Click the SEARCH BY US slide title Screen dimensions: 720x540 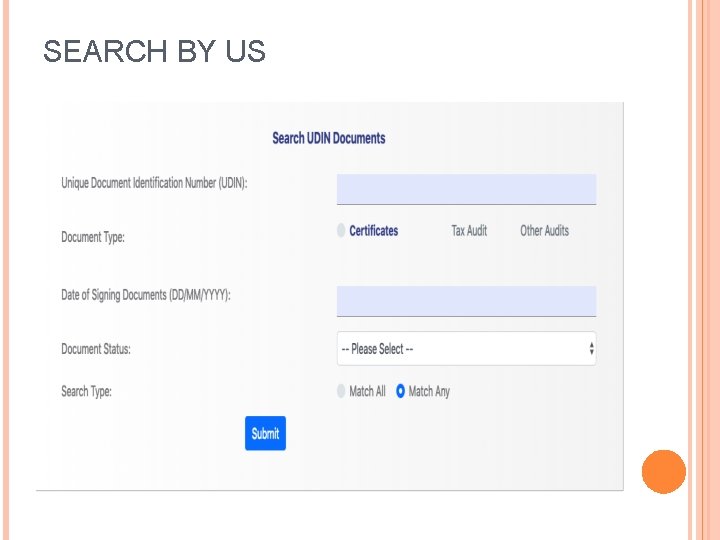[x=154, y=51]
